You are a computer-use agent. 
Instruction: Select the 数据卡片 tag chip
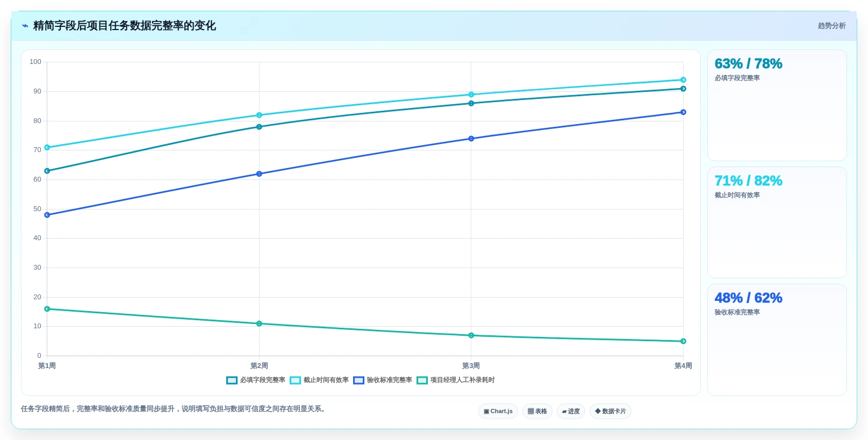point(611,412)
